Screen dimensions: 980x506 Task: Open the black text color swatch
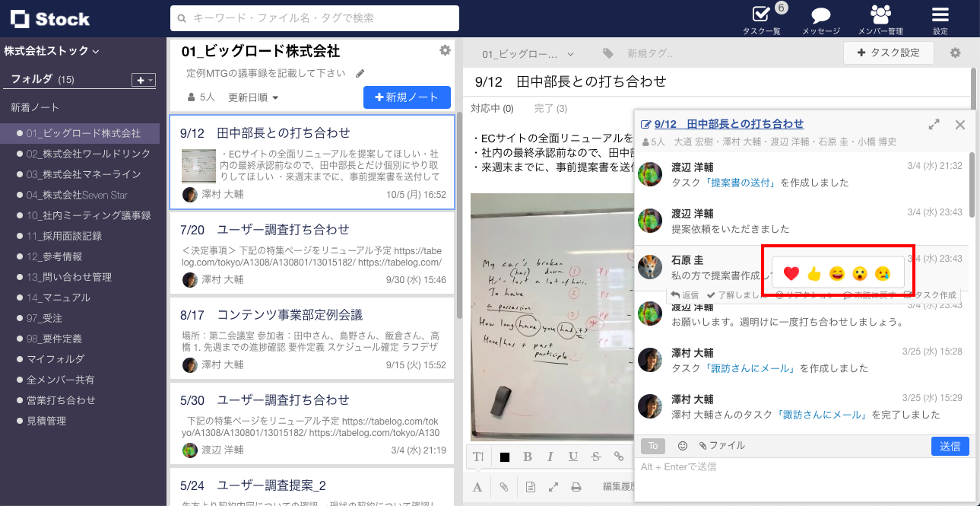point(505,457)
